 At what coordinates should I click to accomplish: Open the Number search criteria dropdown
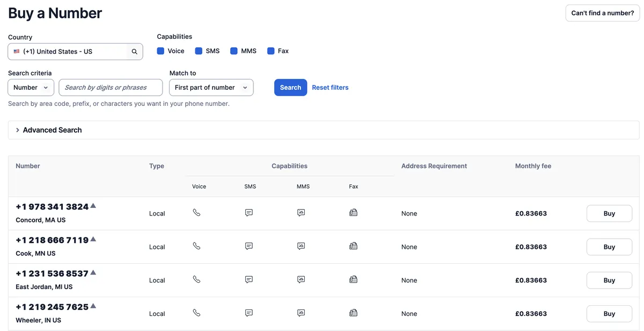(x=31, y=88)
